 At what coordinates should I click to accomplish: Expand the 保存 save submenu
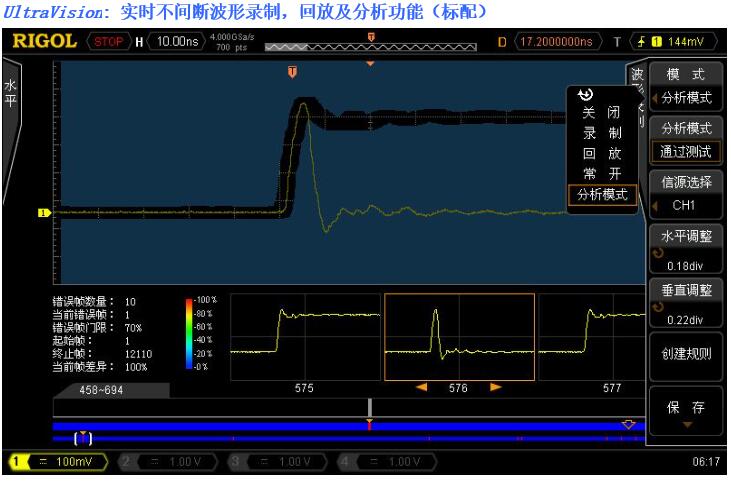point(685,412)
